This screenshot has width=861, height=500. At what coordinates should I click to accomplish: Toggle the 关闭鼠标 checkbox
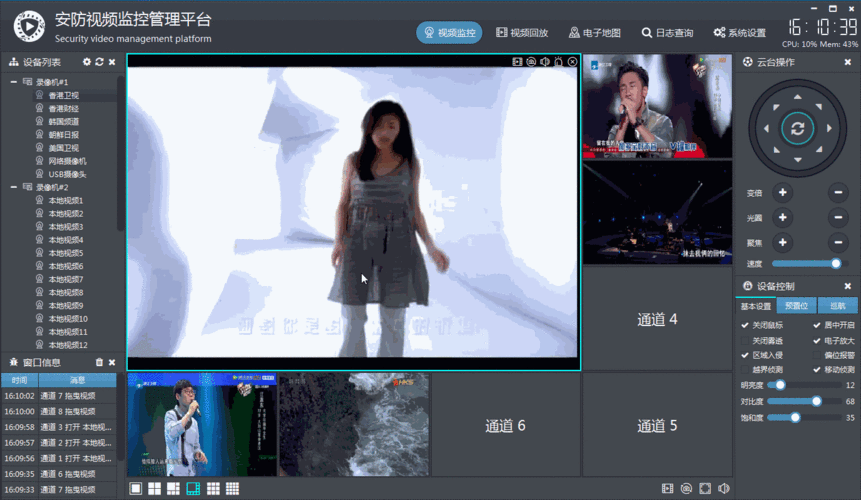coord(745,325)
